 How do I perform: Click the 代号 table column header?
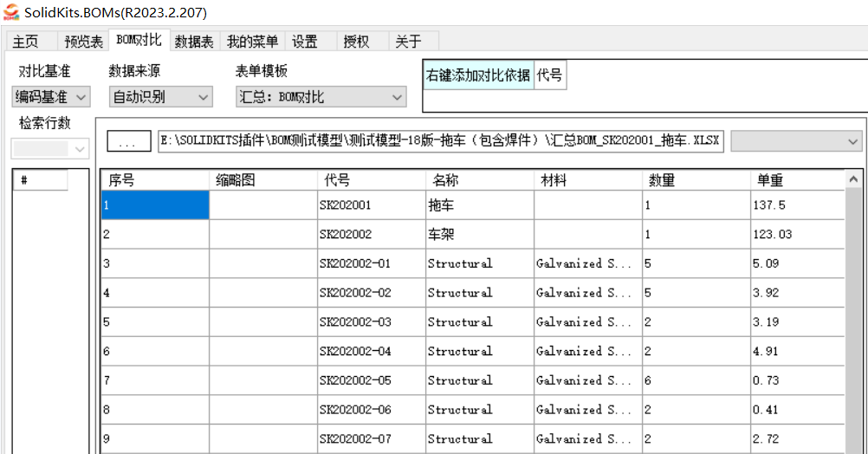pyautogui.click(x=372, y=180)
